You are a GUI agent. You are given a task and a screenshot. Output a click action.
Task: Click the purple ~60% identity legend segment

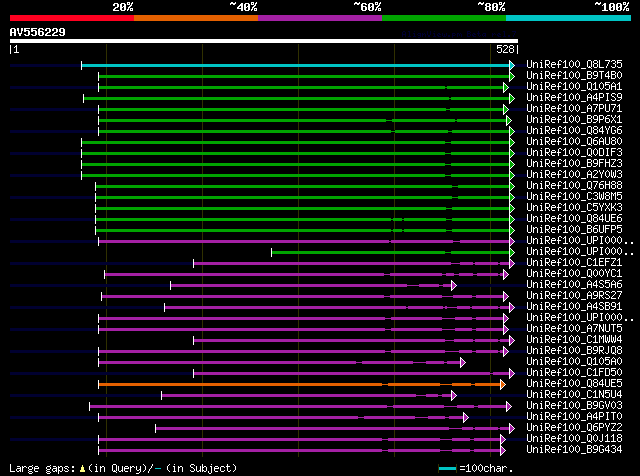320,18
